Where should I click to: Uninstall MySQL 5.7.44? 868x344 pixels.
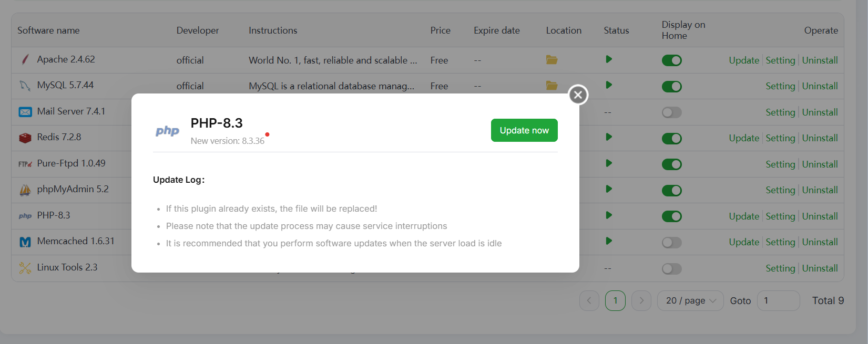(820, 86)
